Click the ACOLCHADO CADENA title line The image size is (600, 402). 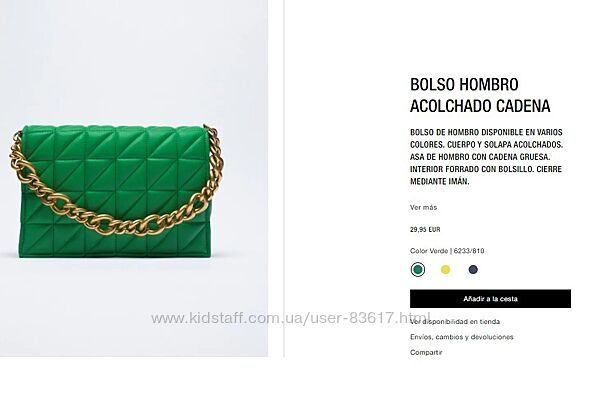pyautogui.click(x=480, y=106)
